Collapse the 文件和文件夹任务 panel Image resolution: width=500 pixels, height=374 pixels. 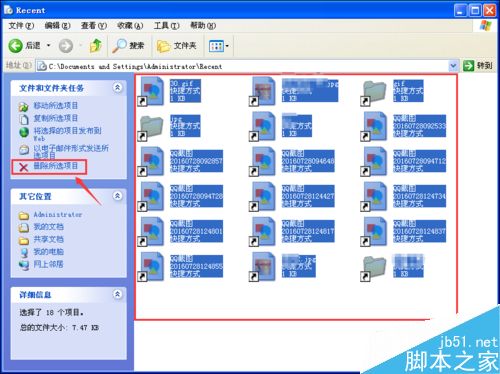[117, 88]
